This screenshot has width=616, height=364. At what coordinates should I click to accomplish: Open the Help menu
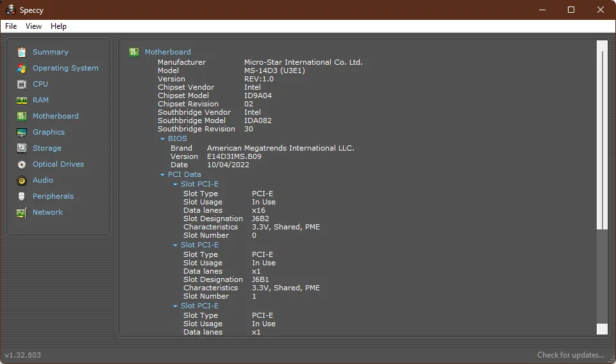click(58, 26)
